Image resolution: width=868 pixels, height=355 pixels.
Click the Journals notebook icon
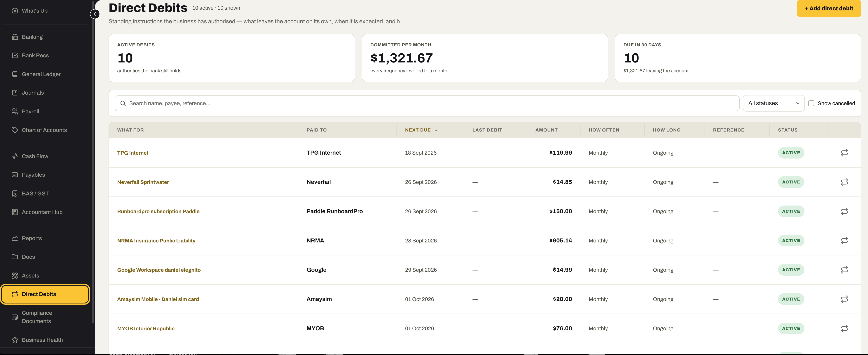click(15, 93)
